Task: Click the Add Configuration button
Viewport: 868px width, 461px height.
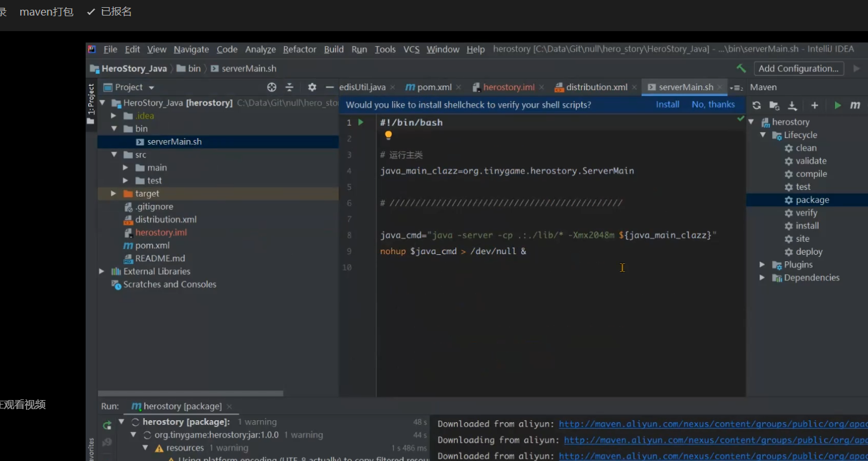Action: tap(799, 68)
